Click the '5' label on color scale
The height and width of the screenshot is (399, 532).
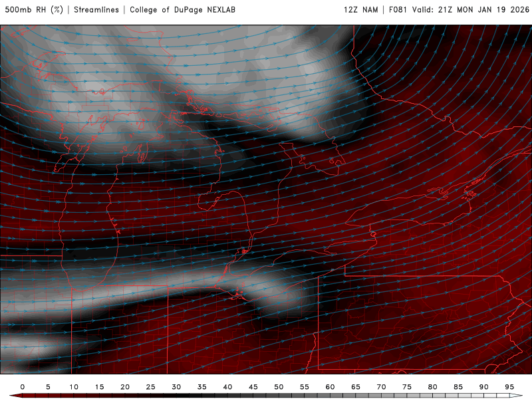coord(48,387)
